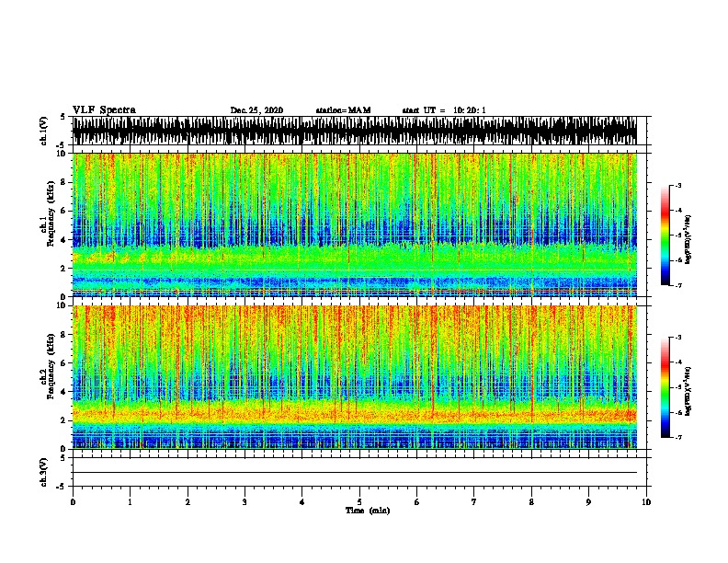Click the "-3" tick on ch.2 colorbar

(x=678, y=338)
